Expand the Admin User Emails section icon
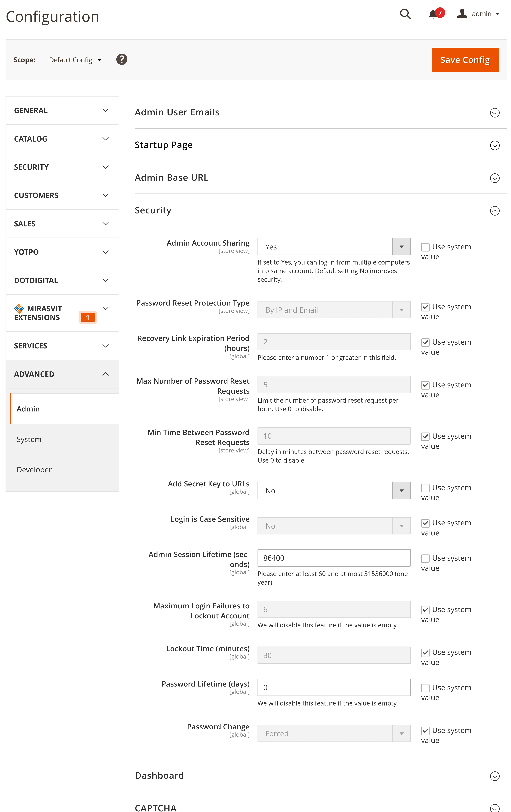The width and height of the screenshot is (511, 812). (x=495, y=113)
